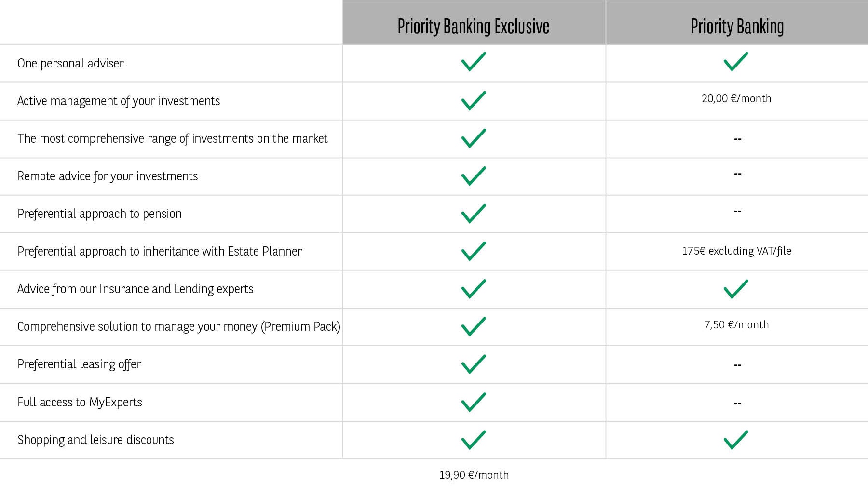Click the dash in Priority Banking leasing row

[737, 365]
